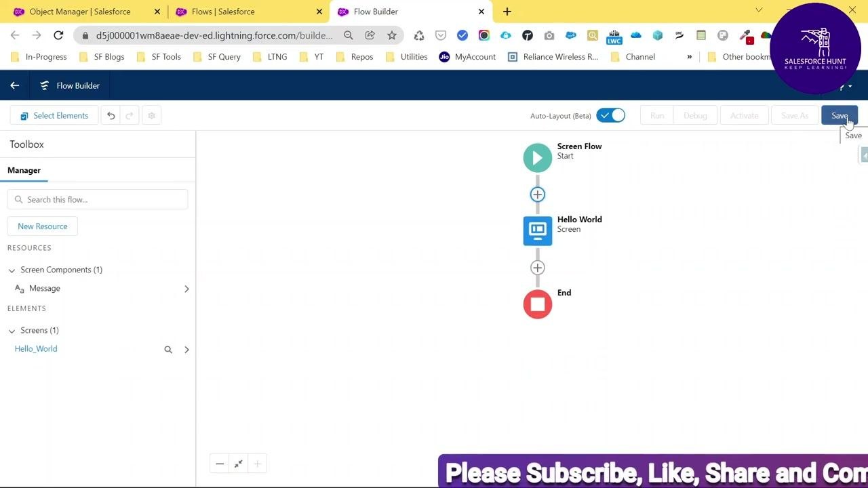
Task: Open the MyAccount bookmark
Action: pos(467,57)
